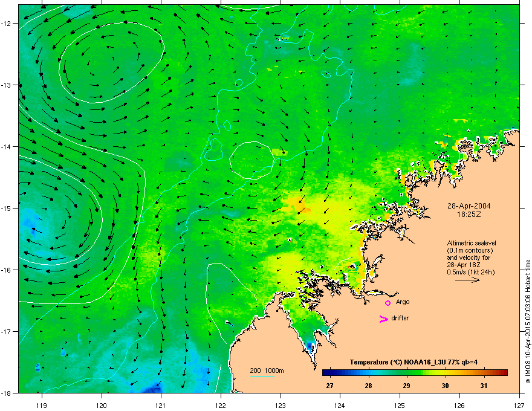Click the '28-Apr-2004' date text

[x=469, y=206]
